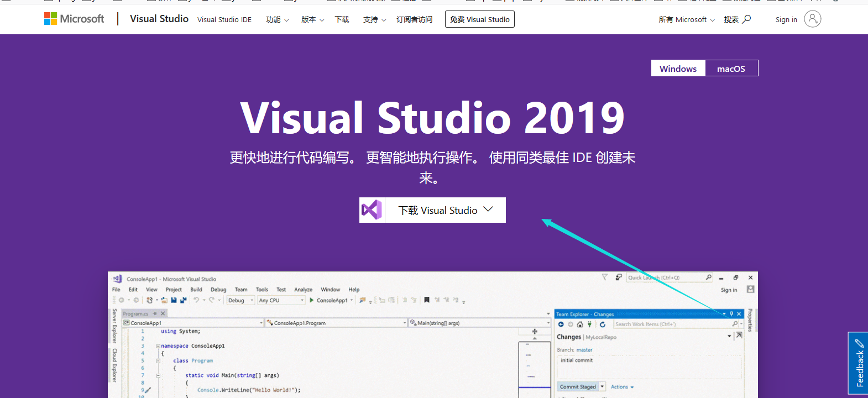Click Team Explorer back arrow icon
Viewport: 868px width, 398px height.
coord(561,324)
